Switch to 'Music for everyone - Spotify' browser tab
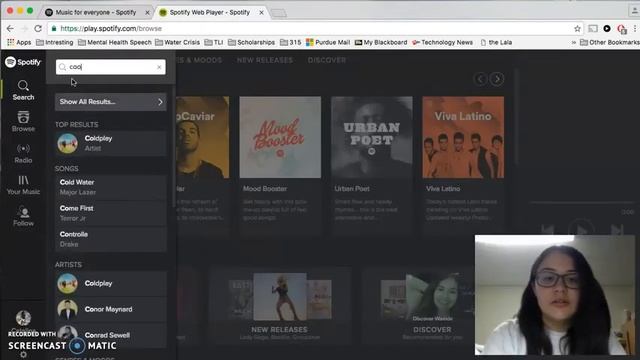Viewport: 640px width, 360px height. [96, 12]
